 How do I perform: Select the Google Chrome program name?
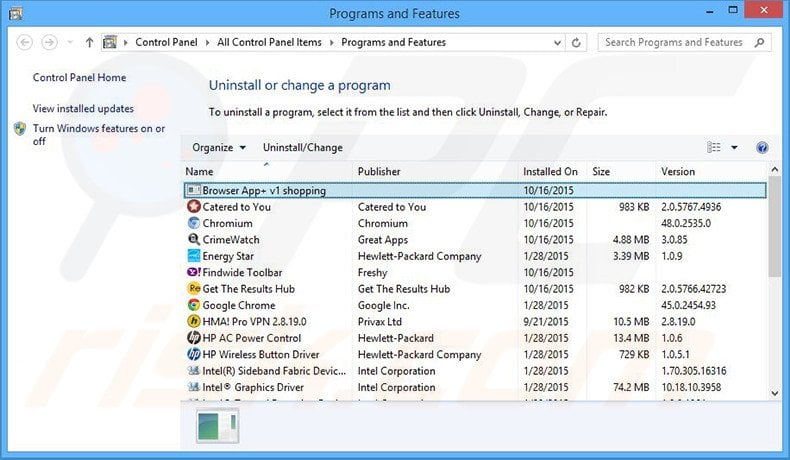239,305
